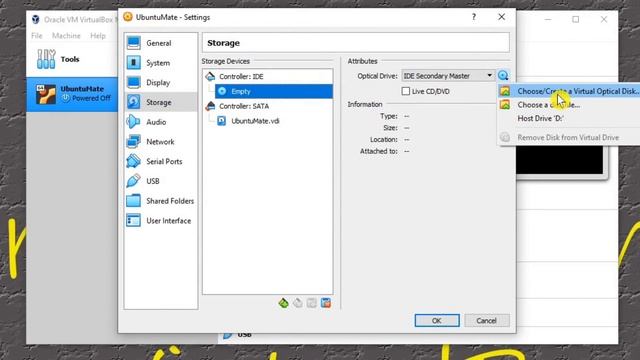Click the System category chip icon
Image resolution: width=640 pixels, height=360 pixels.
pyautogui.click(x=133, y=63)
